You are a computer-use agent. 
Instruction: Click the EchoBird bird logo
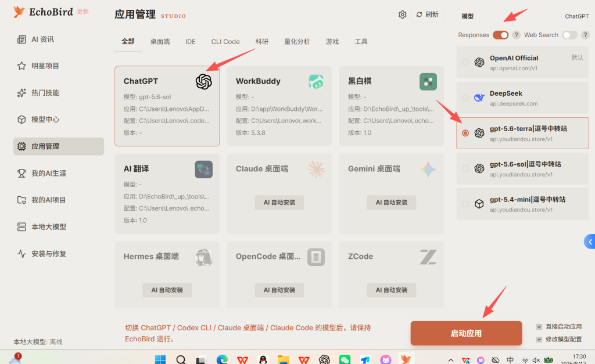click(19, 12)
